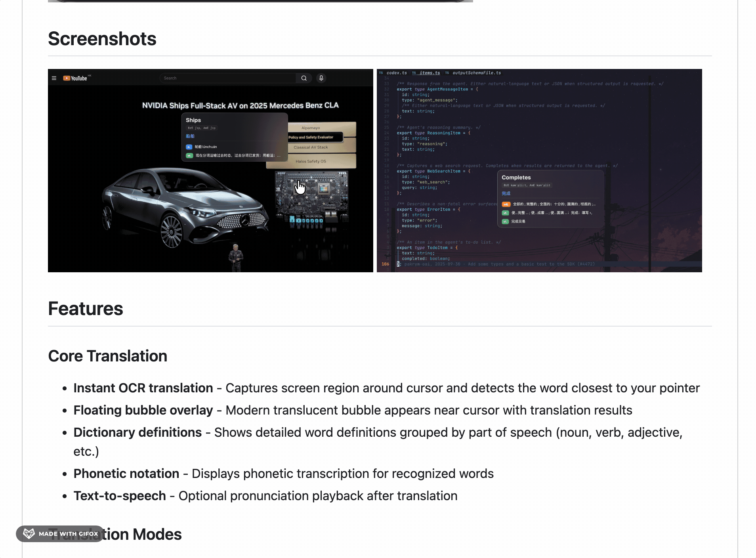This screenshot has height=558, width=756.
Task: Click the 'Halos Safety OS' bar
Action: point(311,161)
